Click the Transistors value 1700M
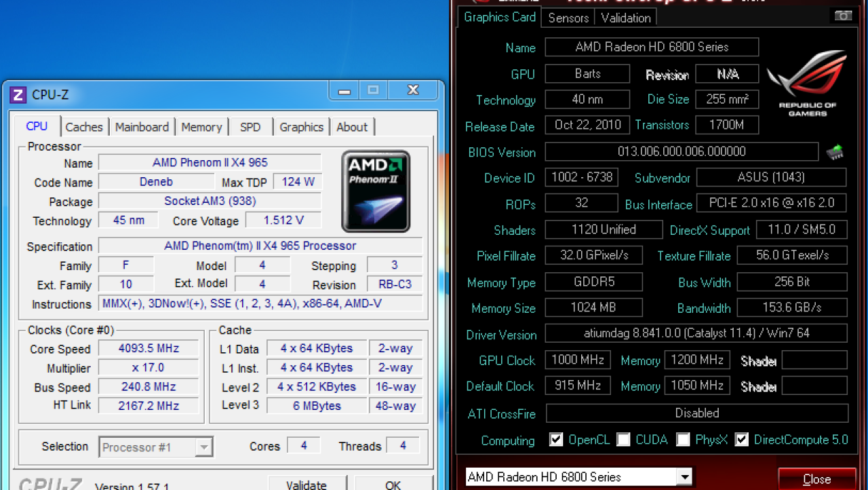 click(728, 125)
